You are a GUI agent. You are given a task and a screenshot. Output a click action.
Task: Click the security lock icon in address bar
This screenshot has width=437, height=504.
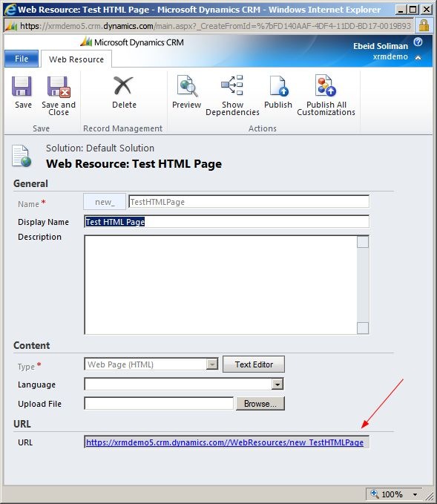pyautogui.click(x=424, y=25)
